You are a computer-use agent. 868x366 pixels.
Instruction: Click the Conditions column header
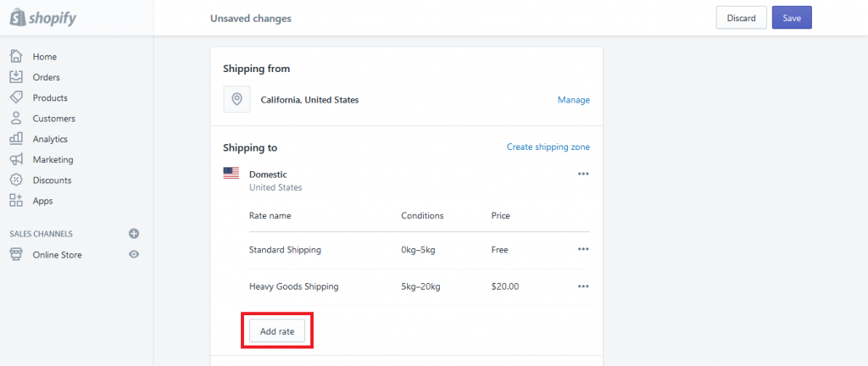tap(422, 216)
